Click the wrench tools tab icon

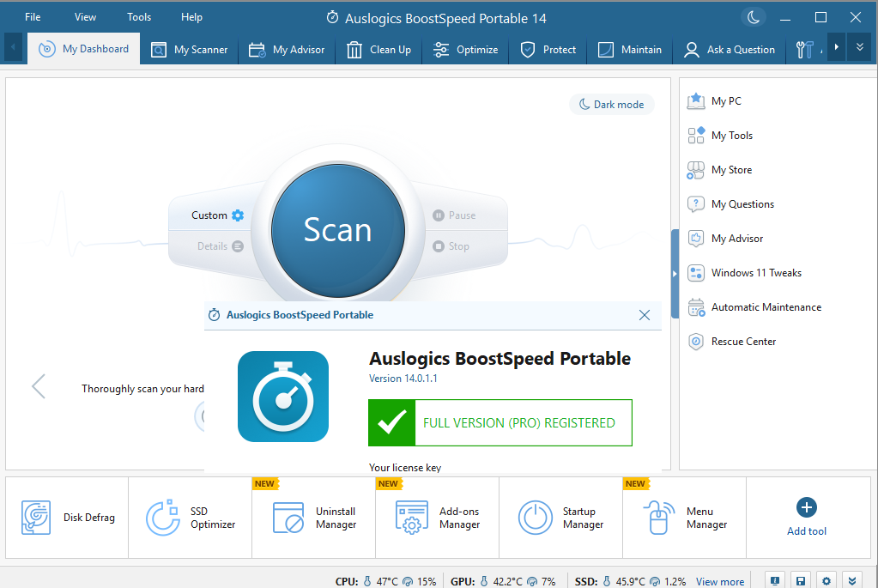click(x=805, y=50)
